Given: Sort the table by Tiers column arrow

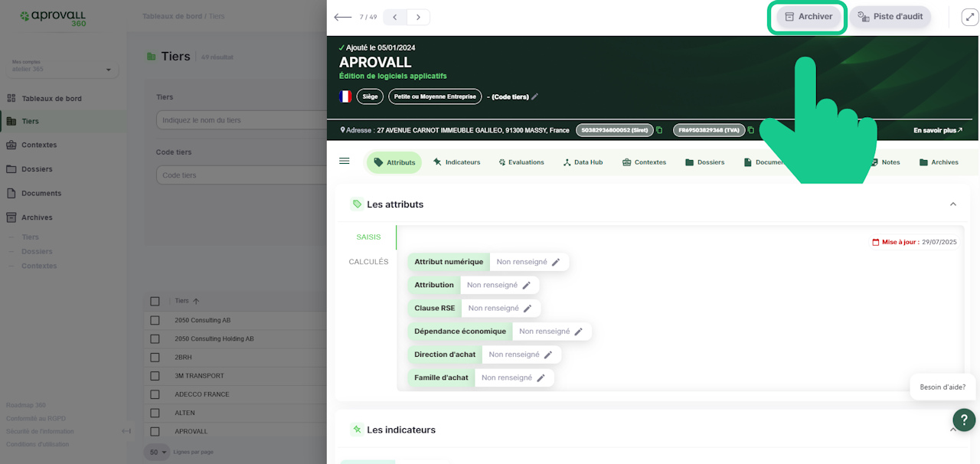Looking at the screenshot, I should 196,301.
